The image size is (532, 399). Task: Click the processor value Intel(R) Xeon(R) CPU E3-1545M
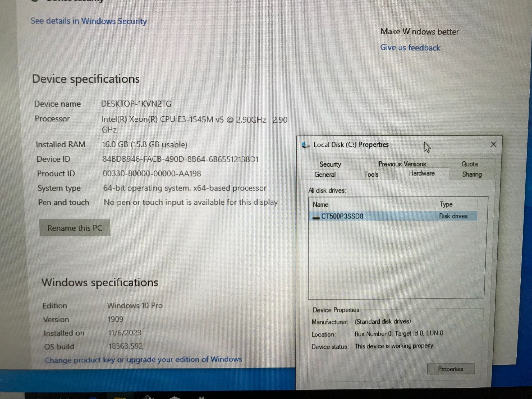click(194, 124)
